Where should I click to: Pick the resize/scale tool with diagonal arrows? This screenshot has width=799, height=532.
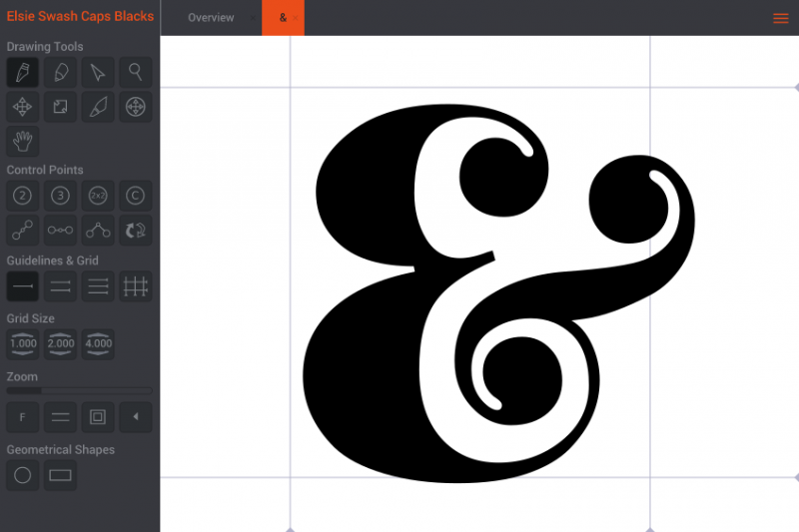click(60, 107)
